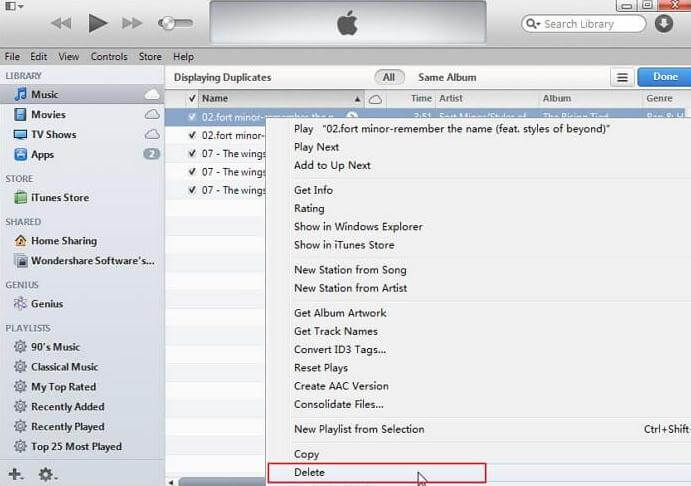Open the mini menu icon at top-left corner
The height and width of the screenshot is (486, 691).
pos(14,6)
